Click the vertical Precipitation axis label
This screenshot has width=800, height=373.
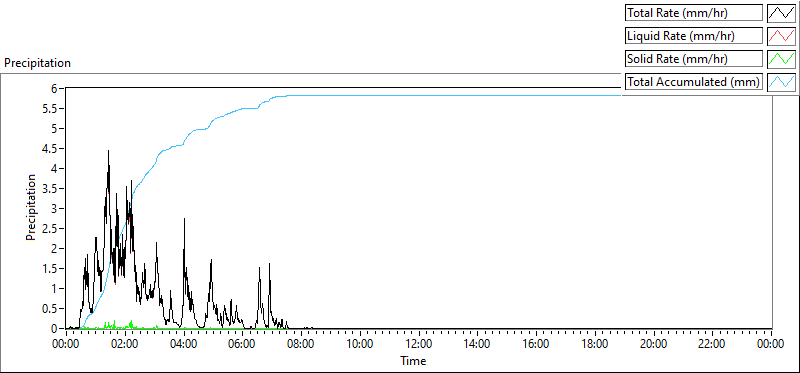coord(31,207)
